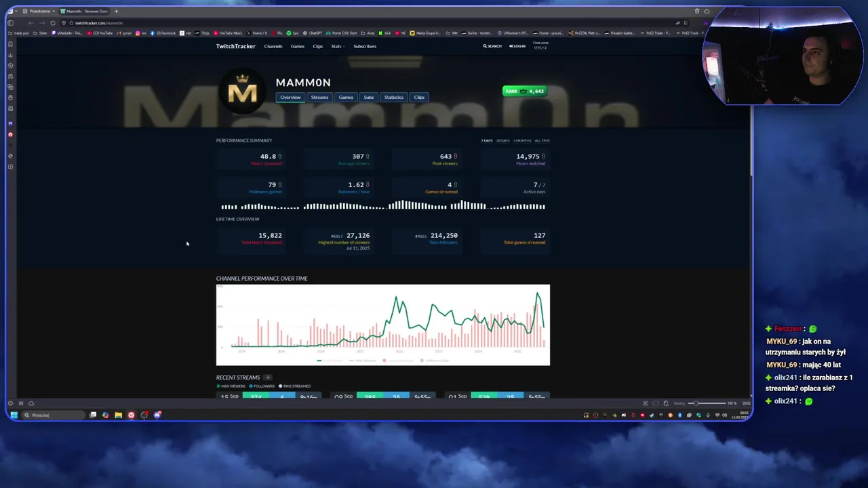The image size is (868, 488).
Task: Select the 3 MONTHS summary period
Action: [522, 140]
